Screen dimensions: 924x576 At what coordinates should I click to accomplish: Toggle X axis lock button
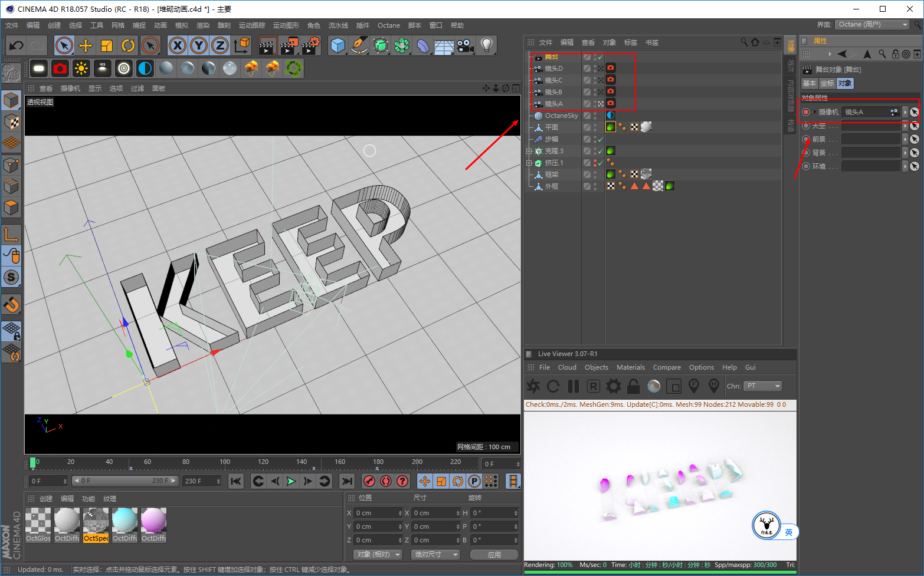[x=177, y=45]
